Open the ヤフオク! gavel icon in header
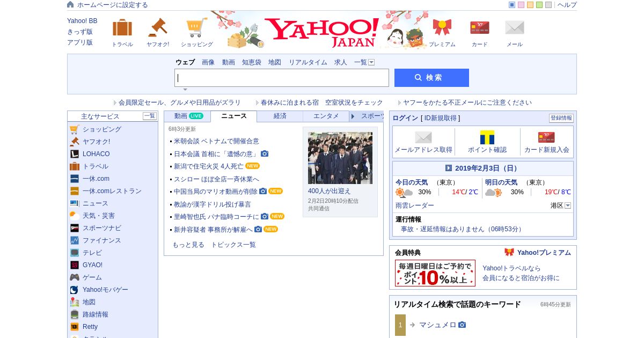 [x=158, y=27]
